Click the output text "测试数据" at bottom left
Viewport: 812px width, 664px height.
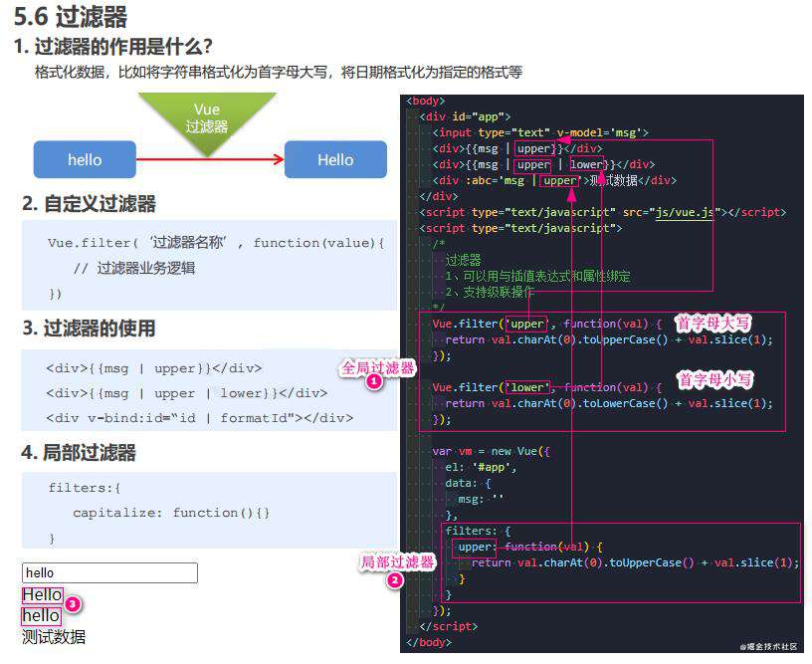(54, 636)
